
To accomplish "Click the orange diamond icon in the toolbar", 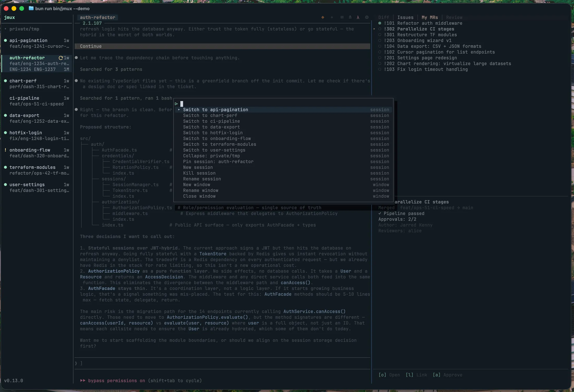I will 323,17.
